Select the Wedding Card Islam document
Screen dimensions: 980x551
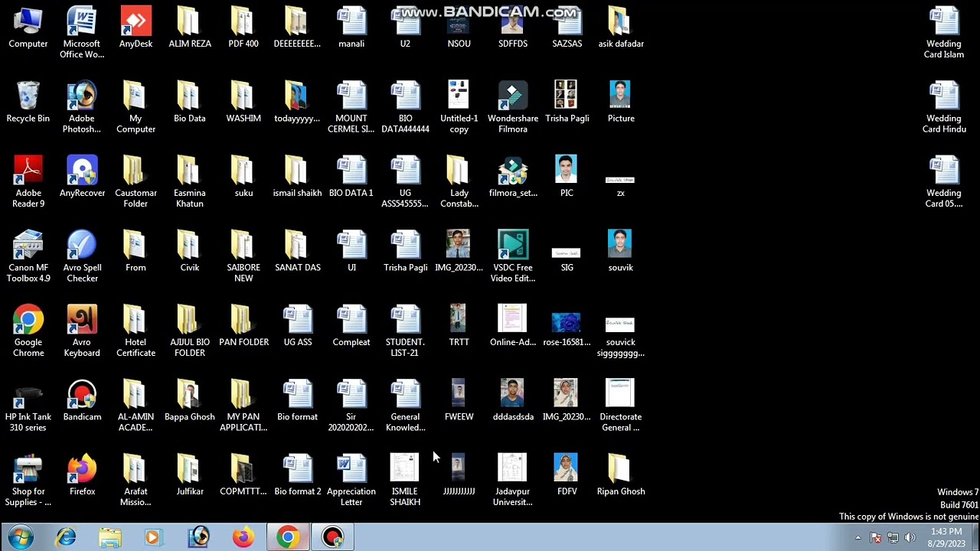point(944,32)
